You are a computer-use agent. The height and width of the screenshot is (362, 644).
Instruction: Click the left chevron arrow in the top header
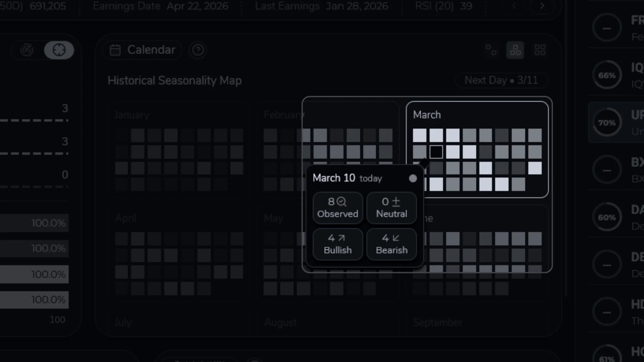tap(514, 6)
